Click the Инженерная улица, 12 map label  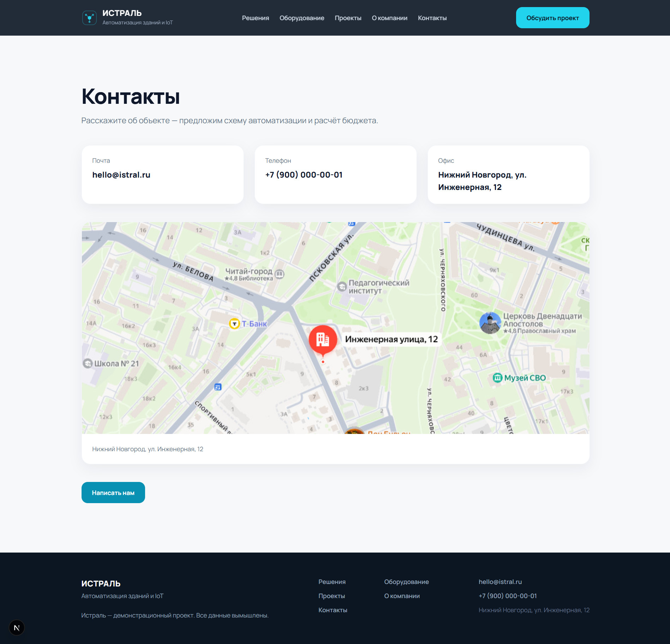(x=391, y=339)
